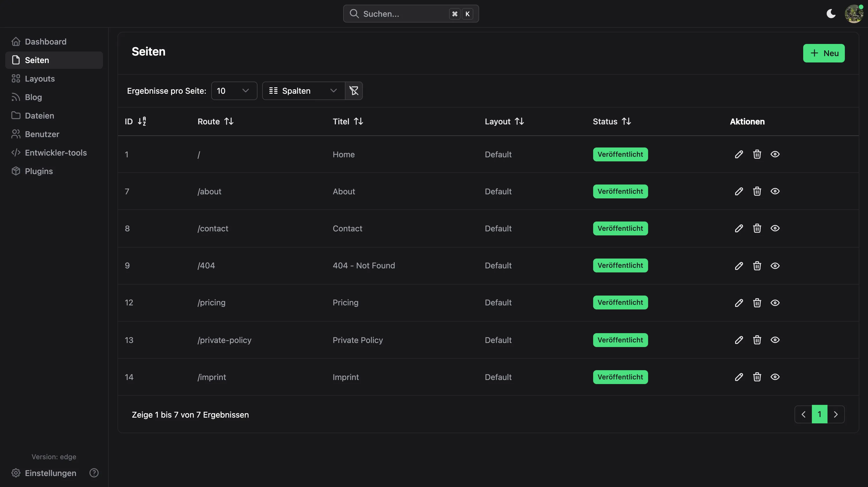Viewport: 868px width, 487px height.
Task: Toggle dark mode with the moon icon
Action: 831,14
